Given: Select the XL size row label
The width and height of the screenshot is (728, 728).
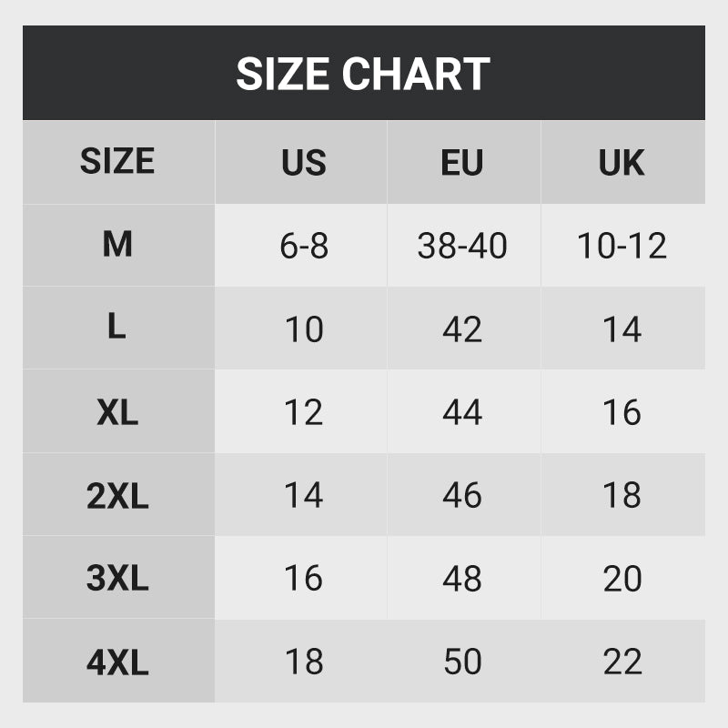Looking at the screenshot, I should (x=117, y=412).
